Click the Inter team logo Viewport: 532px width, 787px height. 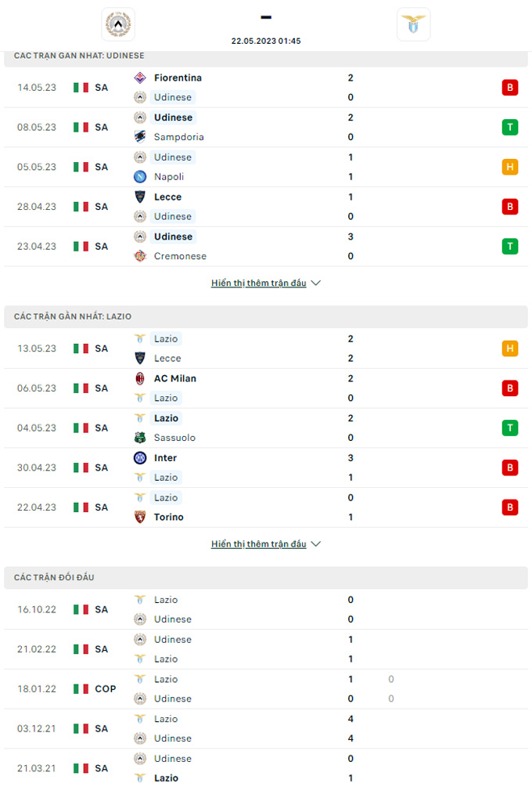coord(140,458)
